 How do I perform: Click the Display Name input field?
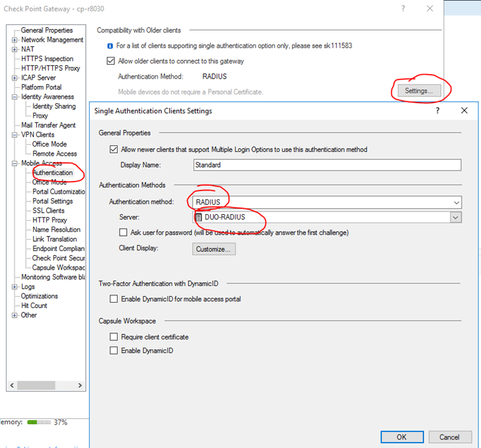point(327,165)
